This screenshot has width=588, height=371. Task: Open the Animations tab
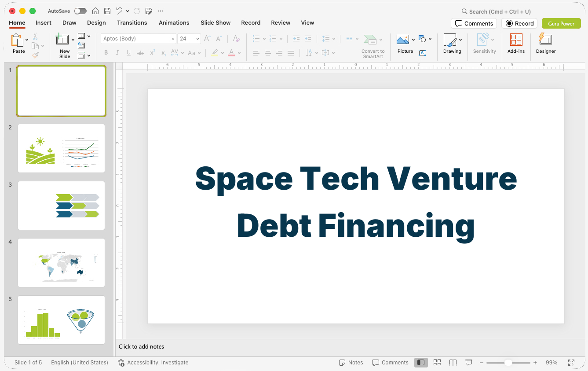pyautogui.click(x=174, y=22)
